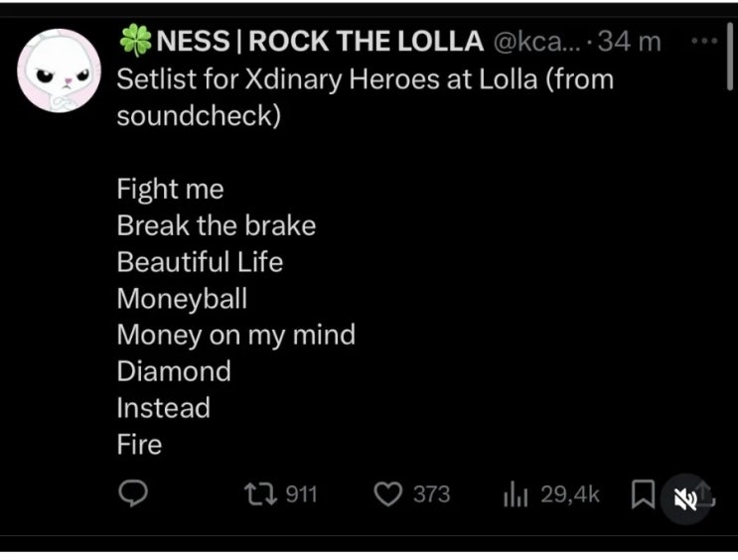Screen dimensions: 738x560
Task: Click the 911 repost count
Action: point(300,493)
